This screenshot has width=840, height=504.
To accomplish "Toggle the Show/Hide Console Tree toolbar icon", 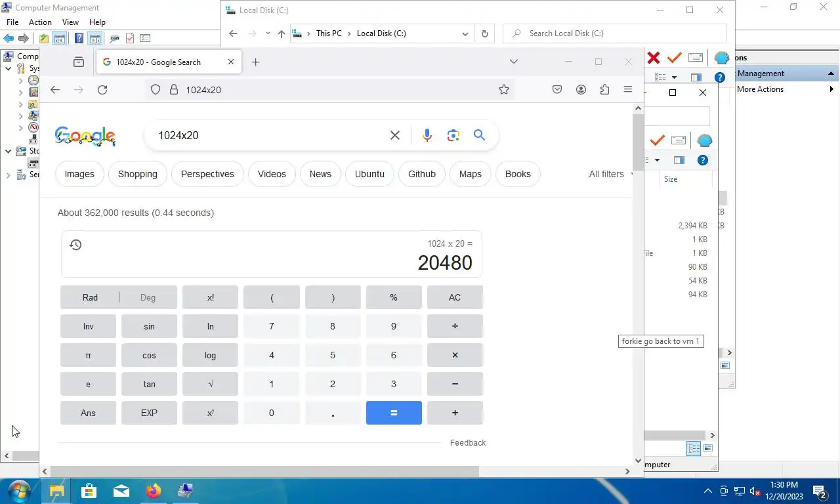I will tap(59, 39).
